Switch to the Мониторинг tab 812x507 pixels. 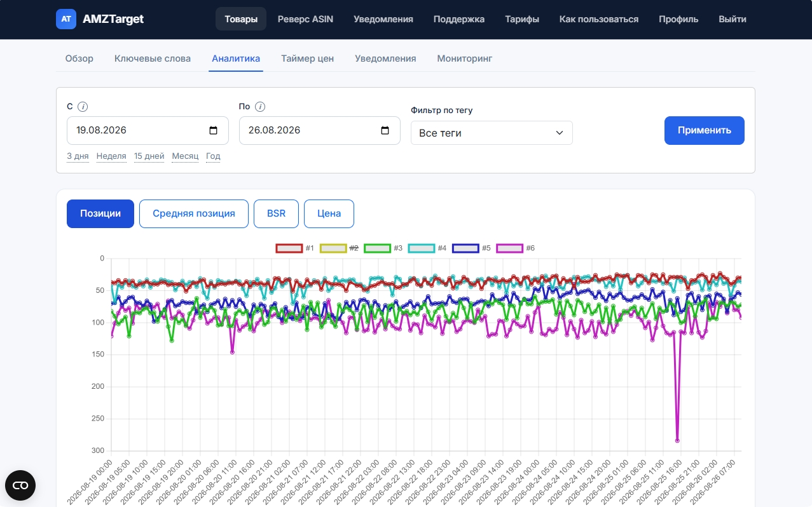point(465,58)
